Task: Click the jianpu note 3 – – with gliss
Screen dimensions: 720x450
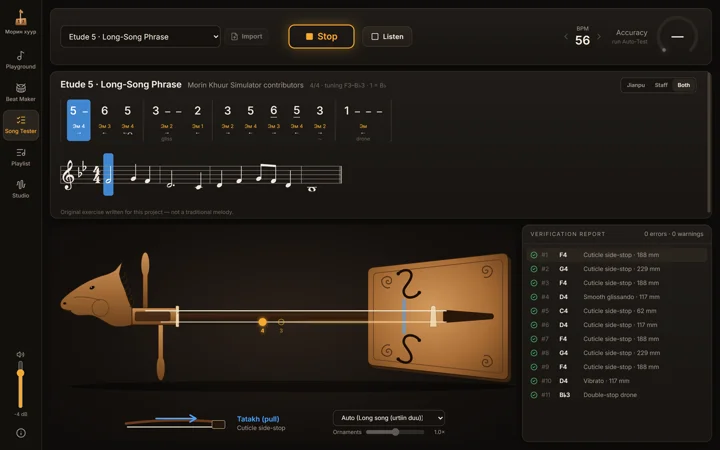Action: point(167,121)
